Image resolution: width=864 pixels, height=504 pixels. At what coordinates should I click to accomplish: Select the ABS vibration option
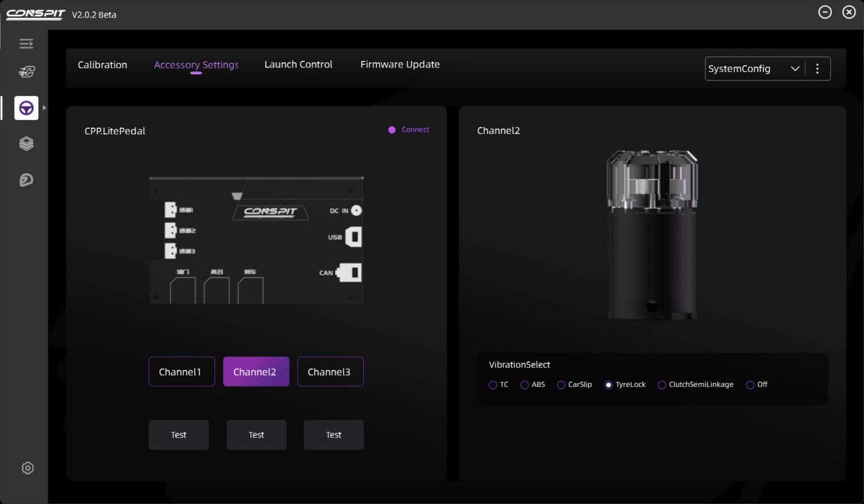coord(524,385)
